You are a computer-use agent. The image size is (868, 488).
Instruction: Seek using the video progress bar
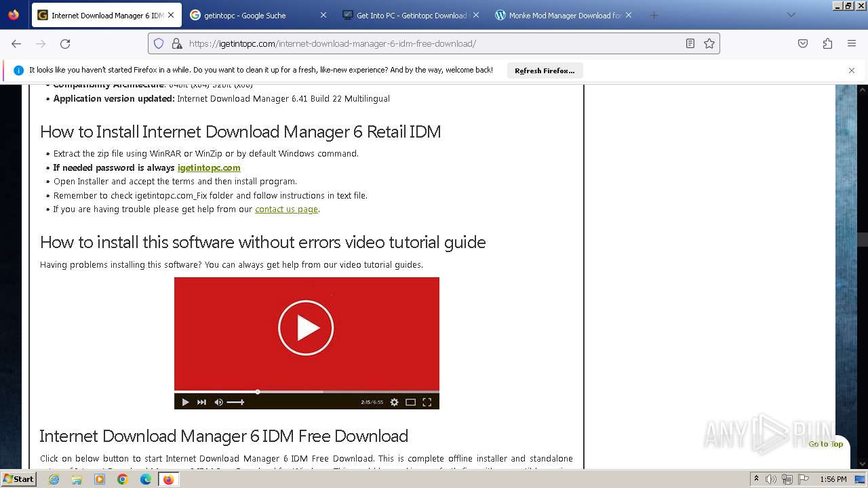point(307,392)
